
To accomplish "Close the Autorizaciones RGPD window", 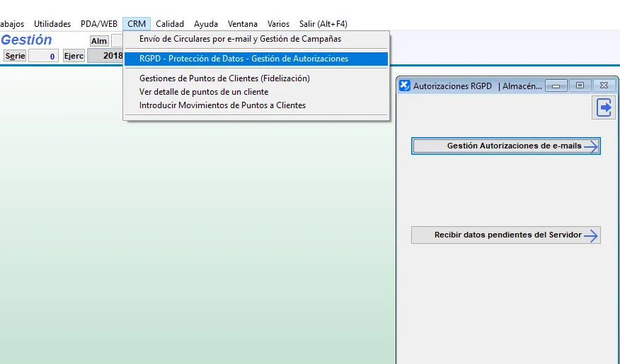I will (604, 86).
